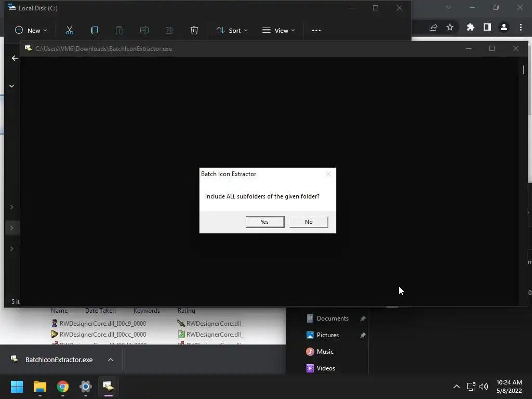Toggle Chrome side panel icon
This screenshot has height=399, width=532.
coord(487,28)
